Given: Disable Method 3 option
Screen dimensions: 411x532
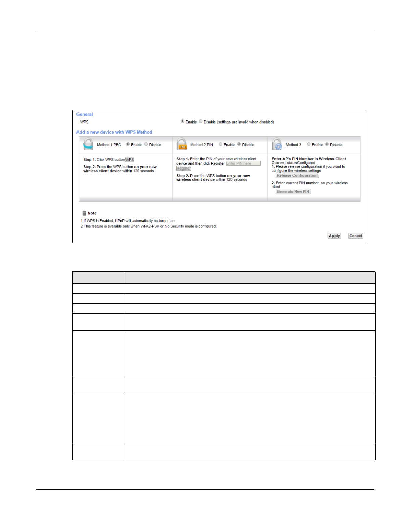Looking at the screenshot, I should tap(327, 144).
